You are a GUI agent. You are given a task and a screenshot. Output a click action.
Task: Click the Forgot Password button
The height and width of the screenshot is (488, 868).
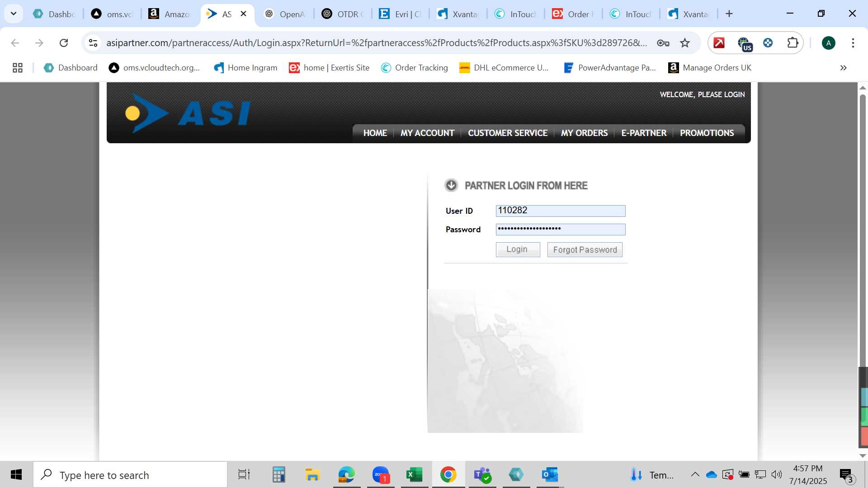pos(585,249)
